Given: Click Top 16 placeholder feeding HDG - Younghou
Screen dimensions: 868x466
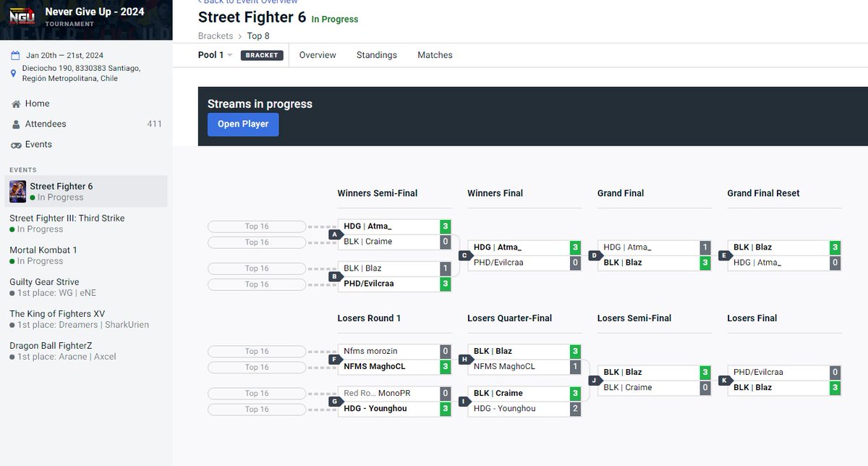Looking at the screenshot, I should (x=257, y=410).
